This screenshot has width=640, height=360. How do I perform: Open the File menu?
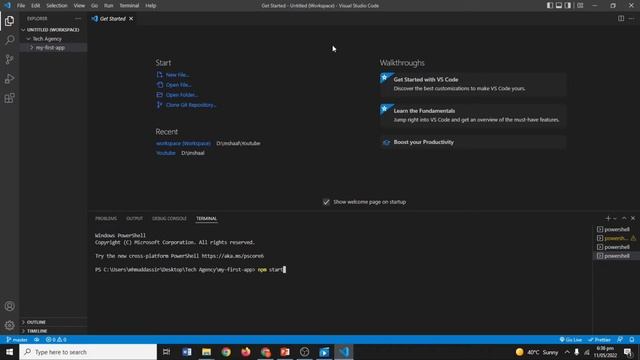21,6
